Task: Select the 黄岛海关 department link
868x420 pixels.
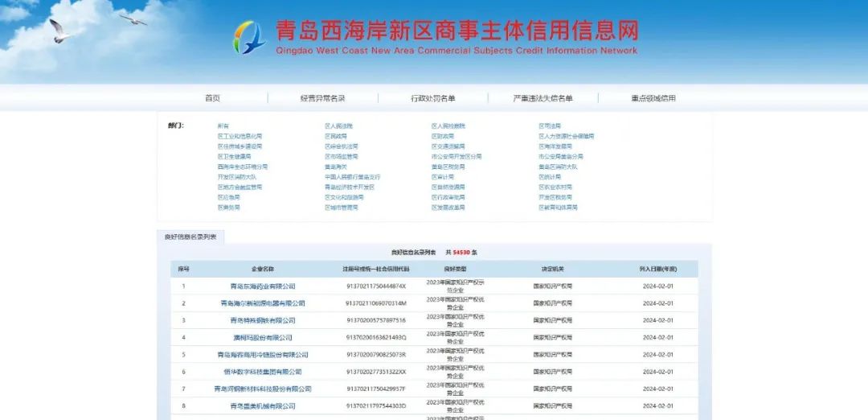Action: pos(336,167)
